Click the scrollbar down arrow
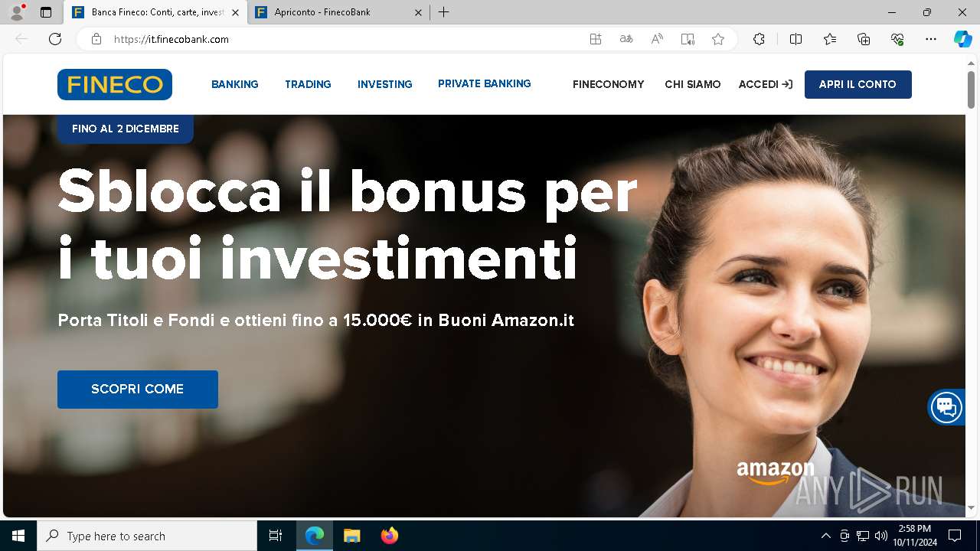This screenshot has height=551, width=980. (x=971, y=507)
